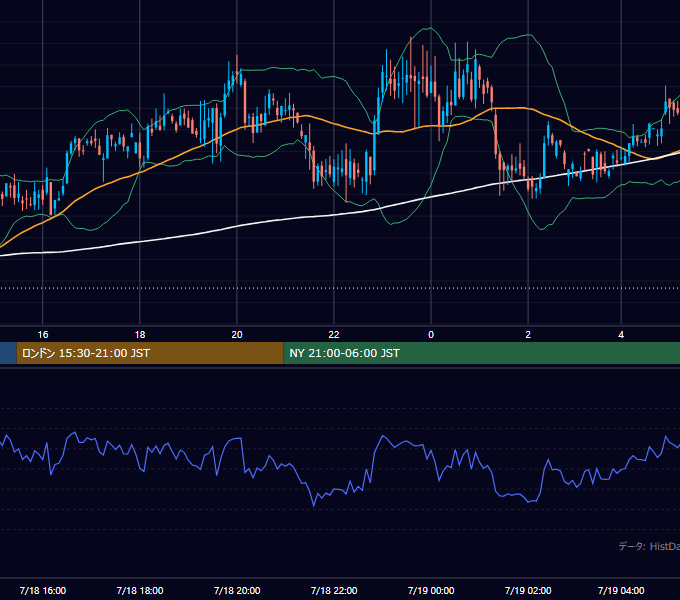680x600 pixels.
Task: Select the 7/18 22:00 date label
Action: click(x=334, y=590)
